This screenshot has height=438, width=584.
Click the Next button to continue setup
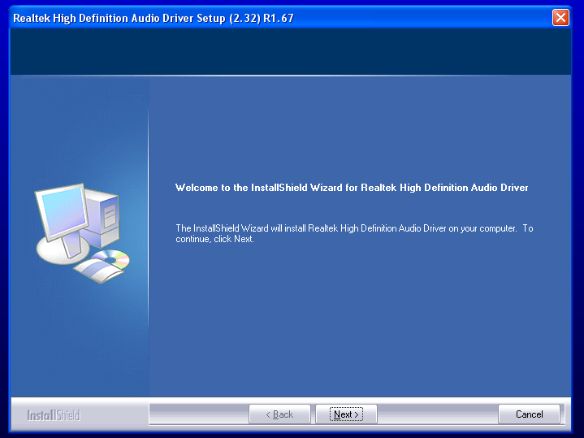click(x=346, y=414)
